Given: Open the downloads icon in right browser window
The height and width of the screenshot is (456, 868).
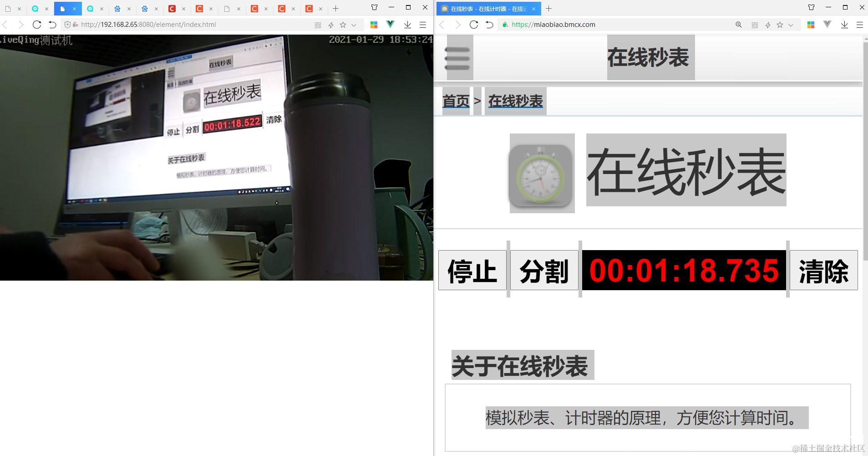Looking at the screenshot, I should pyautogui.click(x=844, y=25).
